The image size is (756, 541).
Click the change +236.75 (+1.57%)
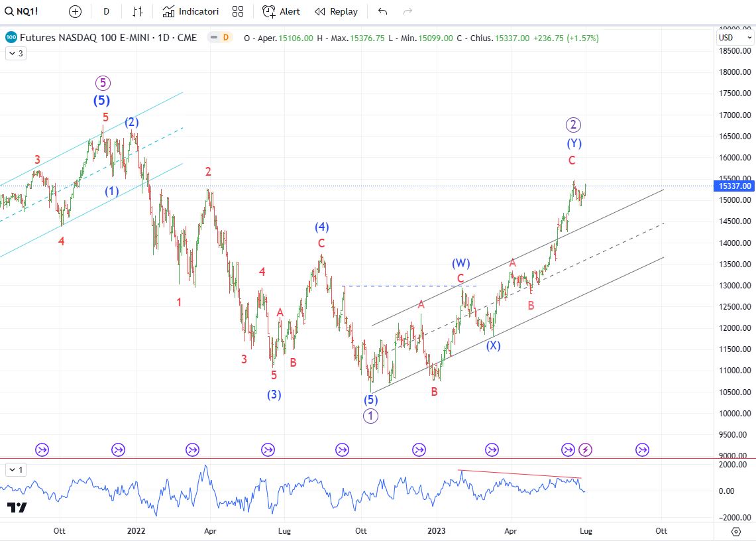(566, 38)
